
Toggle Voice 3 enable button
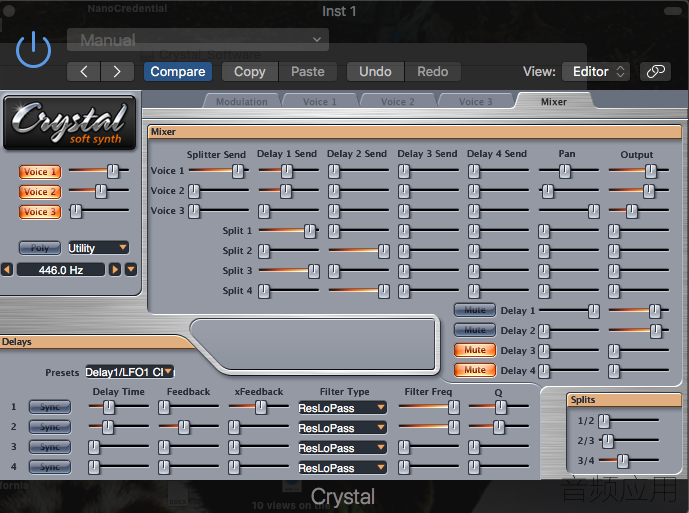(x=40, y=212)
